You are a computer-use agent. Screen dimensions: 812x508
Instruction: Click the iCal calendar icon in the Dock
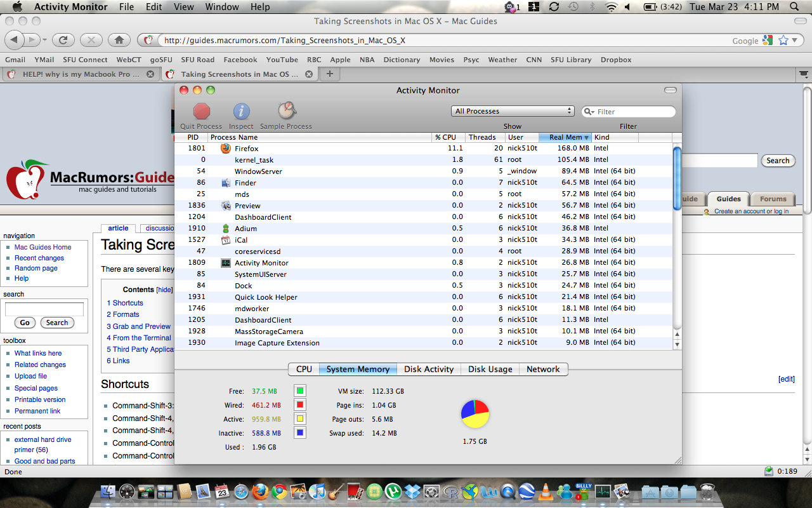click(x=222, y=491)
